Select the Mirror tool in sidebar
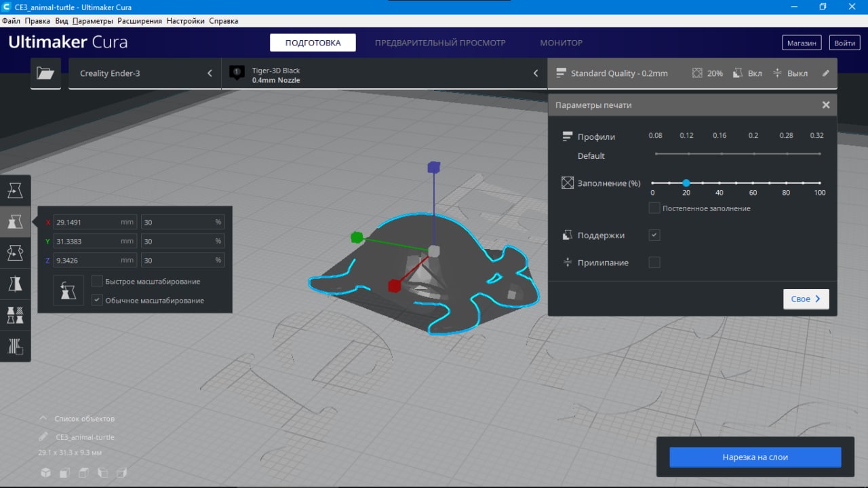The height and width of the screenshot is (488, 868). click(x=15, y=284)
